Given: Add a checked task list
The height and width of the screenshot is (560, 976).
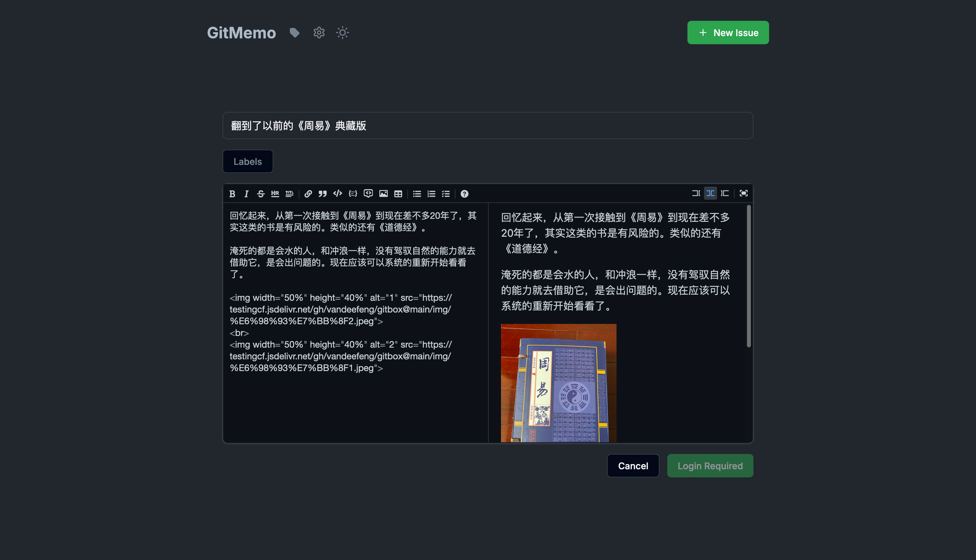Looking at the screenshot, I should [x=446, y=193].
